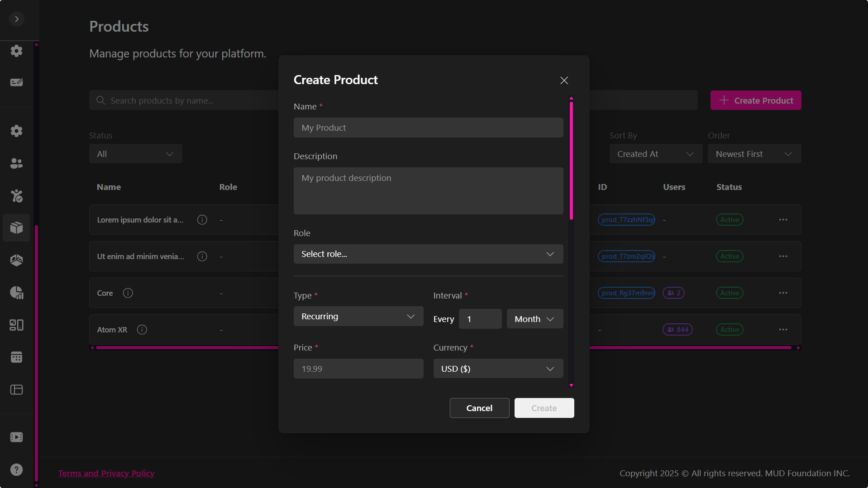Open the users group icon in sidebar

pyautogui.click(x=17, y=163)
